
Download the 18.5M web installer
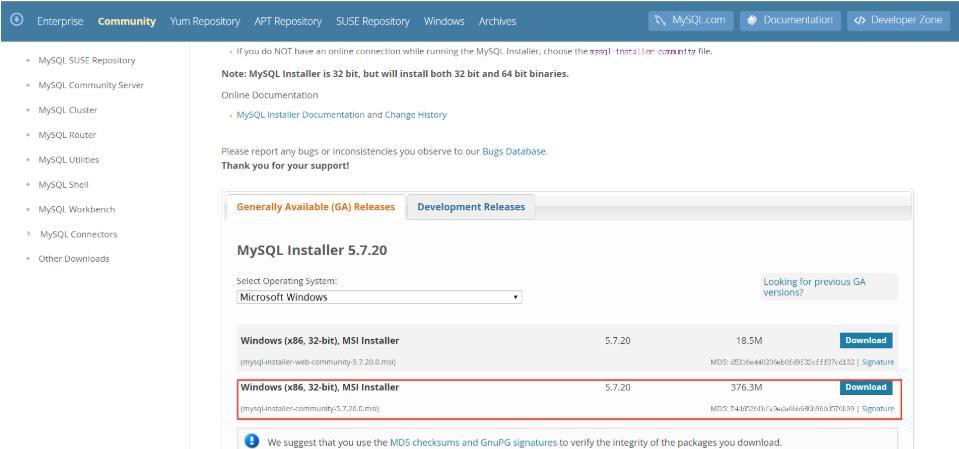click(865, 340)
